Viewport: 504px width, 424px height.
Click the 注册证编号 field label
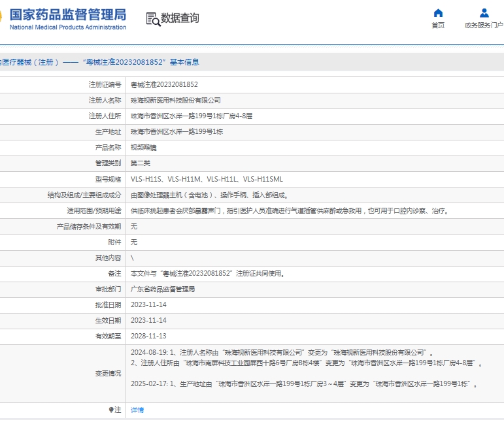click(x=105, y=85)
